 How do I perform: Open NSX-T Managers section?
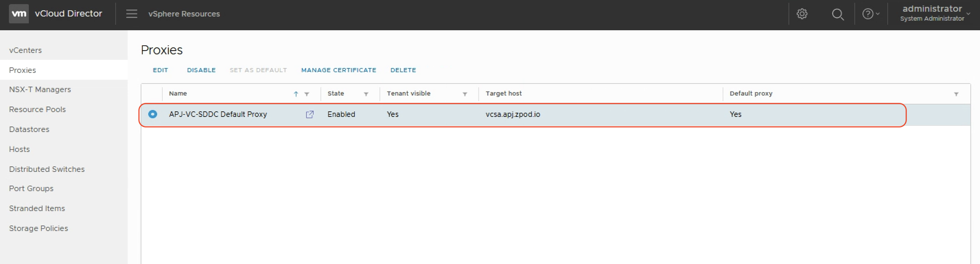tap(40, 89)
